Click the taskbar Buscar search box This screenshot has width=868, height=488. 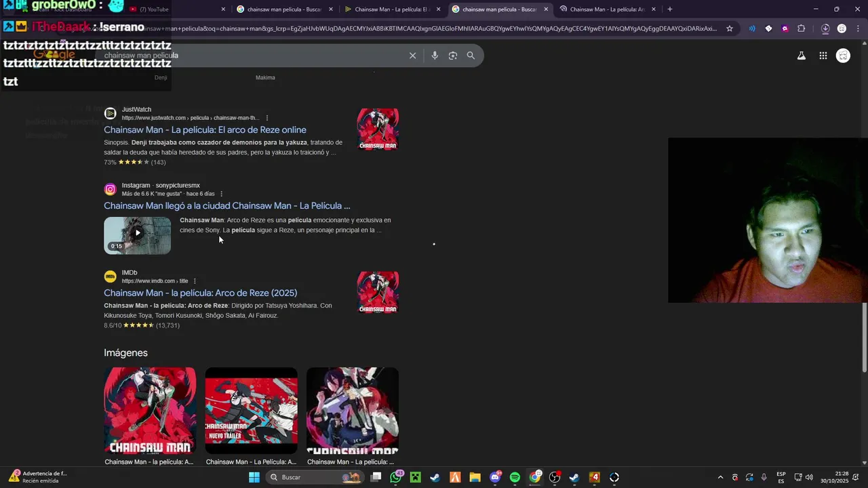pos(314,477)
